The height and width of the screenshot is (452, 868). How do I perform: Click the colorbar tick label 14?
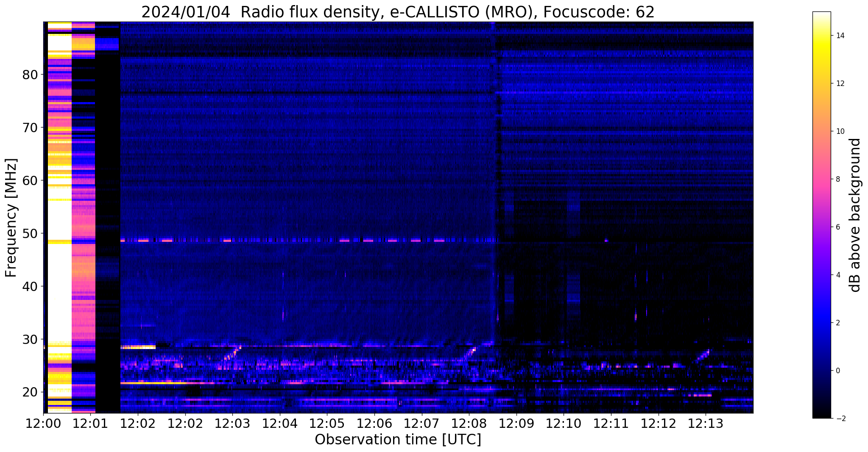(840, 36)
